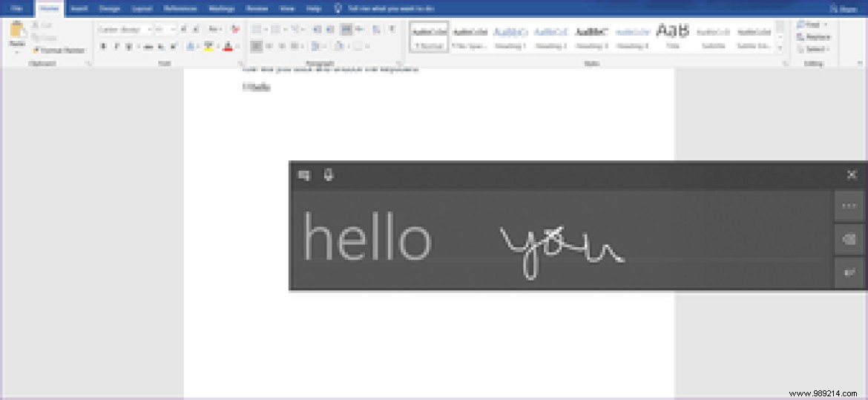Open the View tab
This screenshot has width=868, height=400.
coord(287,8)
